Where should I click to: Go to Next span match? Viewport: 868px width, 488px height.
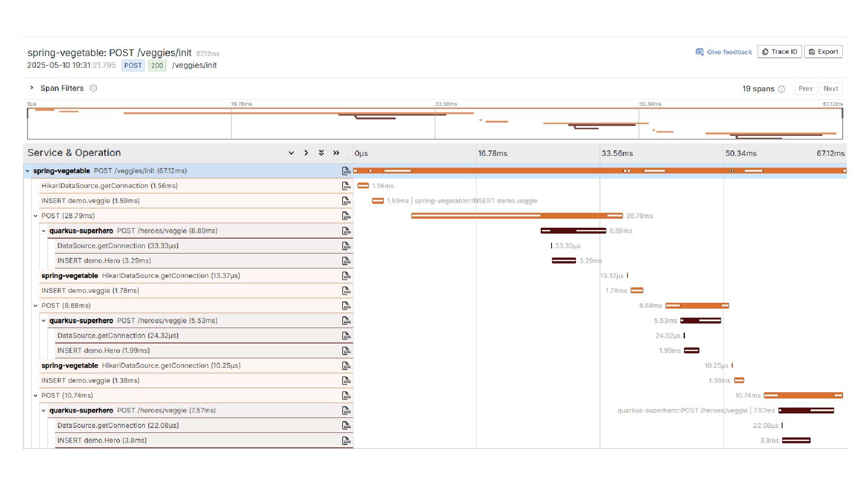tap(830, 89)
